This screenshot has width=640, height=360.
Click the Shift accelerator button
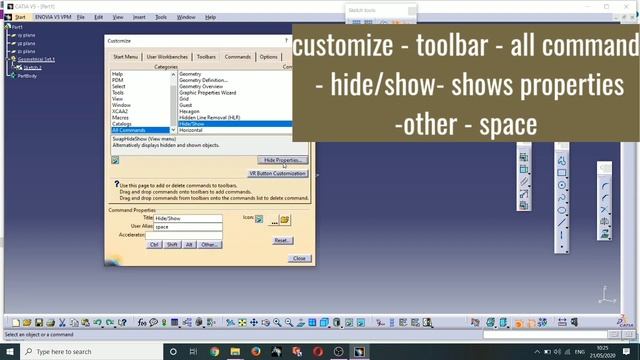[x=172, y=244]
